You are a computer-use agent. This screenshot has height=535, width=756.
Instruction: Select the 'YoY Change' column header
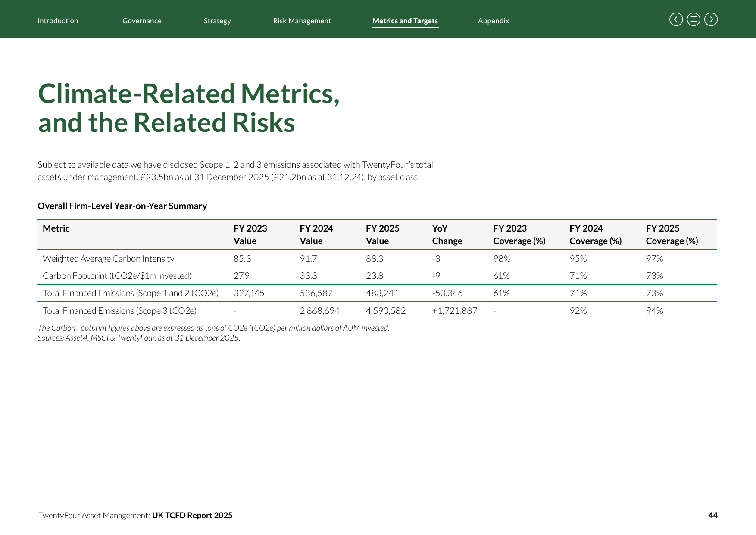tap(447, 235)
